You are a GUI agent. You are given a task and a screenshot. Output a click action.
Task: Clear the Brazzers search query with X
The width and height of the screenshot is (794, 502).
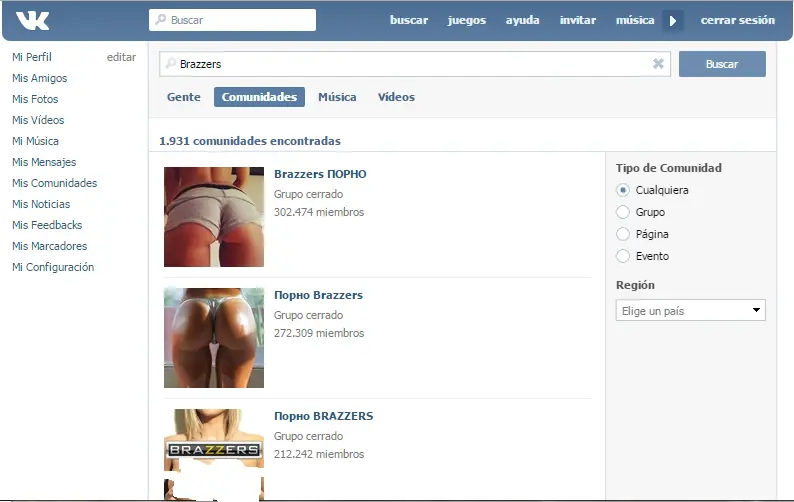[658, 64]
